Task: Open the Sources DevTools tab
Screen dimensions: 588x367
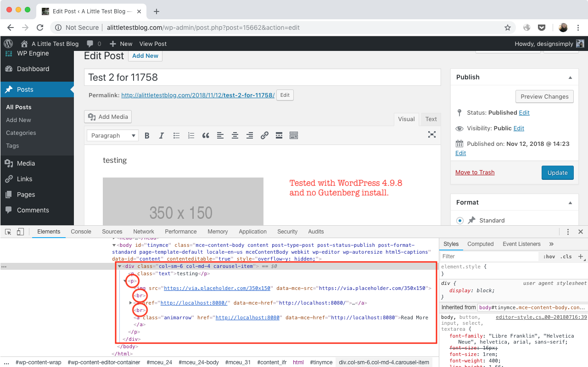Action: [112, 232]
